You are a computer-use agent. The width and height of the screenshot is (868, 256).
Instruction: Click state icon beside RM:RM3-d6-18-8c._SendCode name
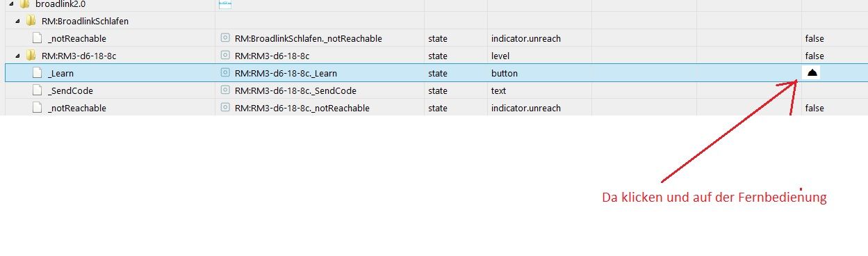point(225,90)
